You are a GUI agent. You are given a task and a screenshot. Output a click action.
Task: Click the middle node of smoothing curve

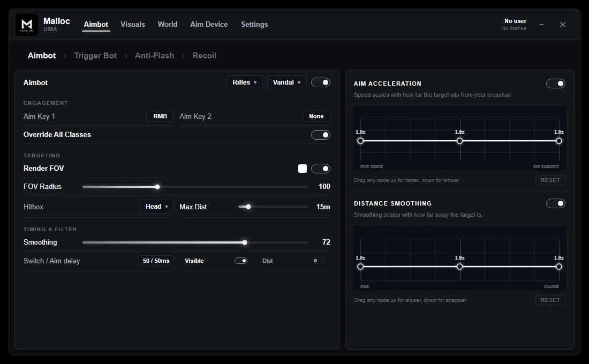click(460, 267)
